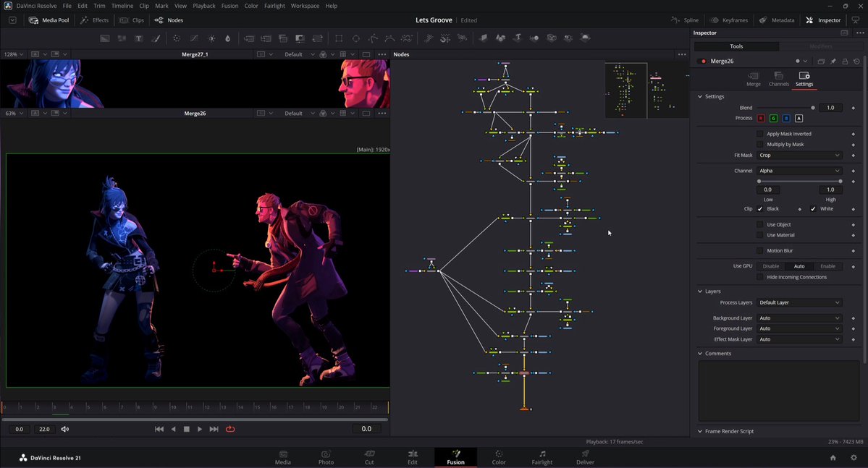Viewport: 868px width, 468px height.
Task: Add a Rectangle mask tool
Action: coord(339,38)
